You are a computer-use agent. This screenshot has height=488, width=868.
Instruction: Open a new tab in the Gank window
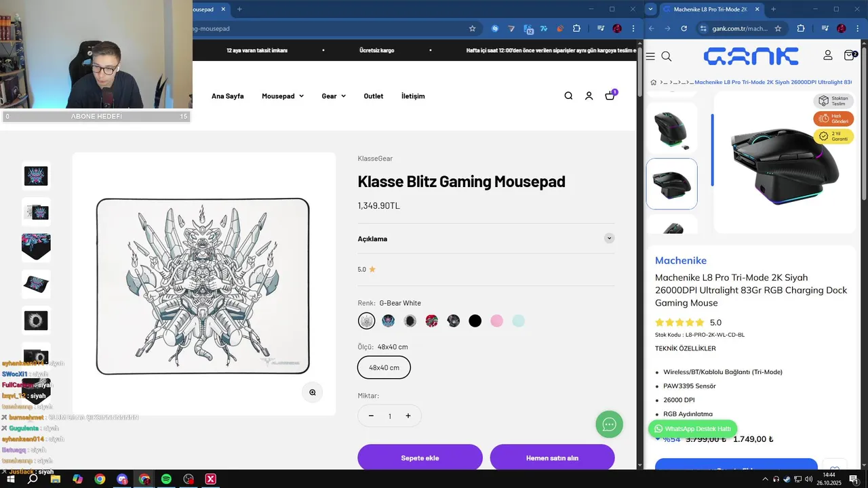[x=773, y=9]
